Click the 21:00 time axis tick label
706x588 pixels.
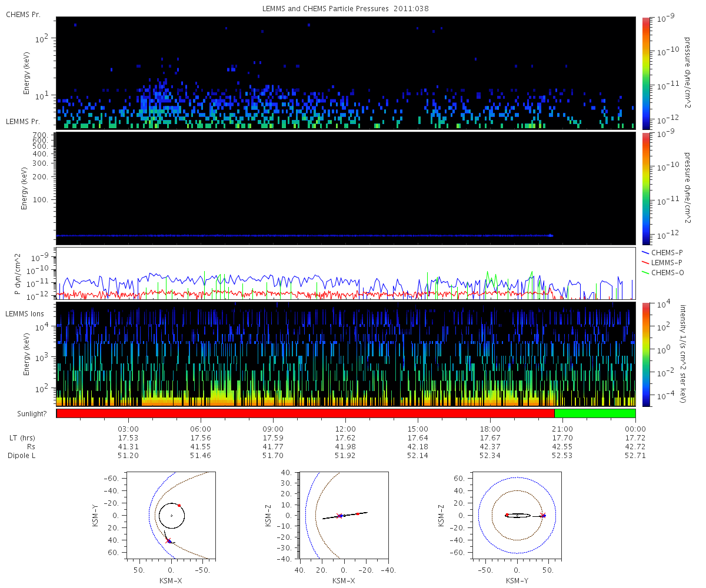coord(562,429)
